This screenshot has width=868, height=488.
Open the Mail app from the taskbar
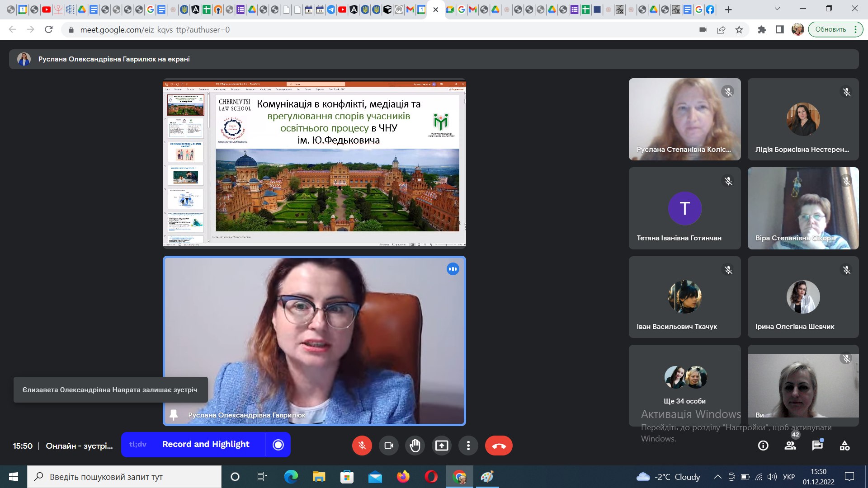[x=375, y=477]
